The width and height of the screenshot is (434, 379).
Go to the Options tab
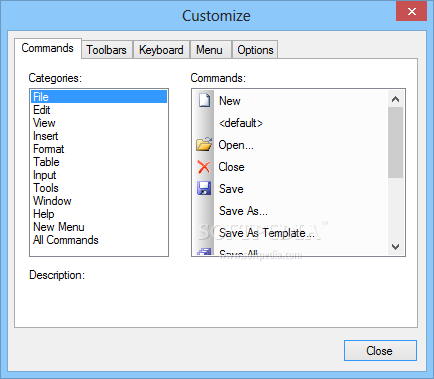point(255,50)
